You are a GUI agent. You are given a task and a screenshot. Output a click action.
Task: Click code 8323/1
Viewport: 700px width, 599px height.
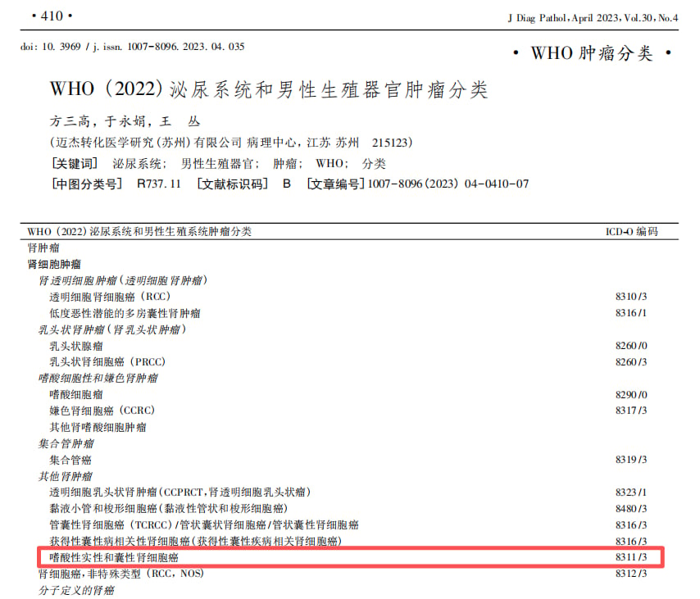[x=631, y=492]
